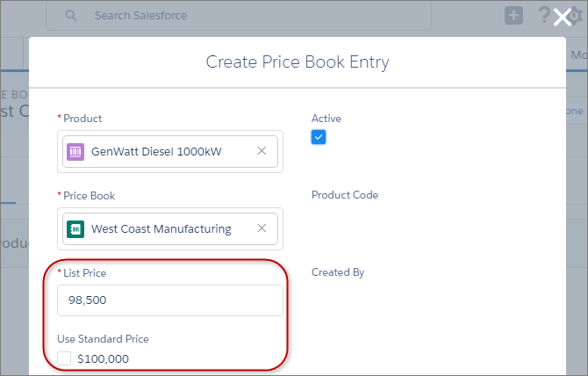Enable Use Standard Price checkbox

tap(64, 358)
